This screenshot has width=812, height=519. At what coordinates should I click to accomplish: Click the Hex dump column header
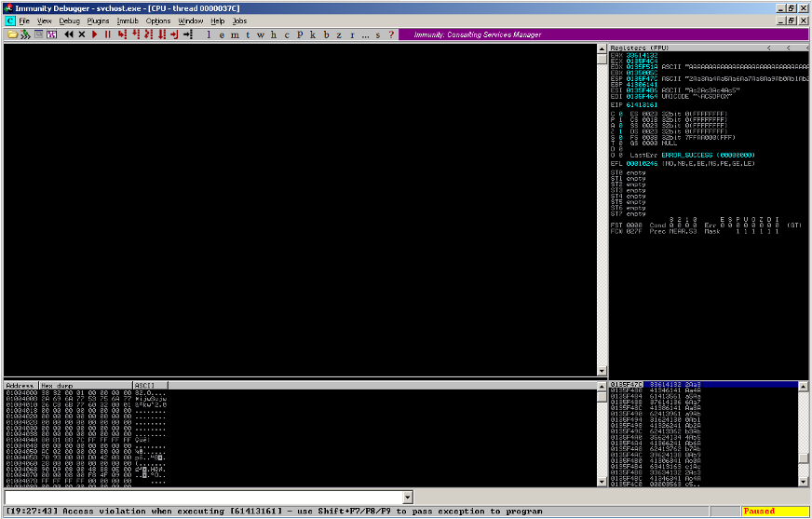pos(84,385)
